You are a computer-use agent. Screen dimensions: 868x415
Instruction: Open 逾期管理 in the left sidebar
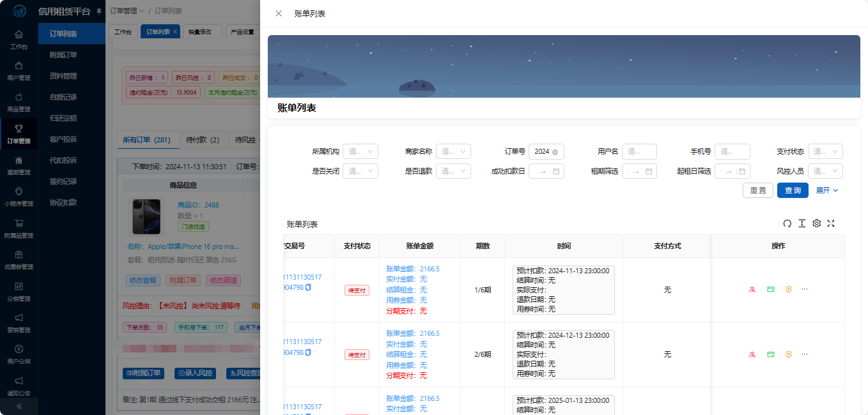coord(19,165)
